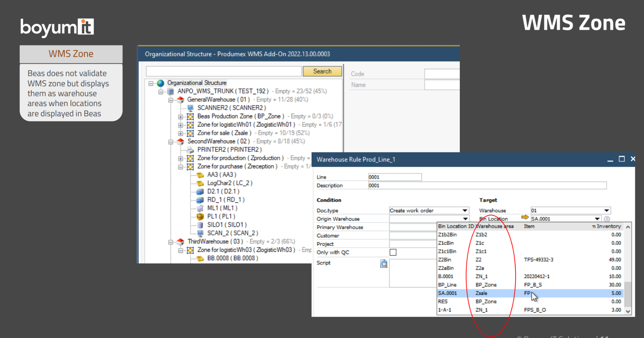This screenshot has width=644, height=338.
Task: Click the PRINTER2 printer icon
Action: coord(190,150)
